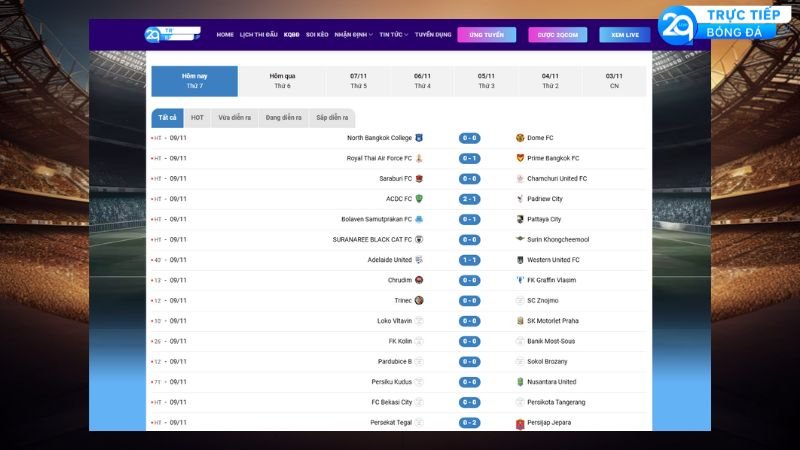Click the Pardubice B team name
This screenshot has height=450, width=800.
395,362
